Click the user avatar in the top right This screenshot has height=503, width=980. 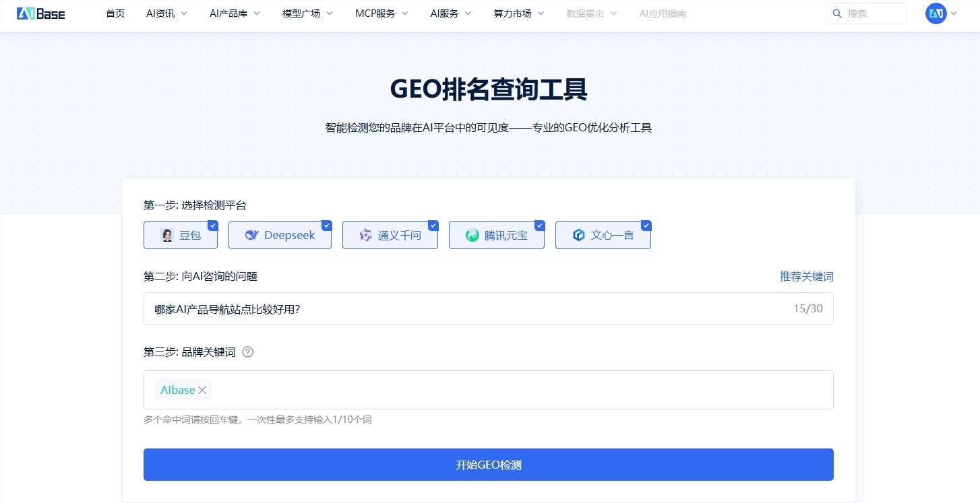tap(935, 13)
